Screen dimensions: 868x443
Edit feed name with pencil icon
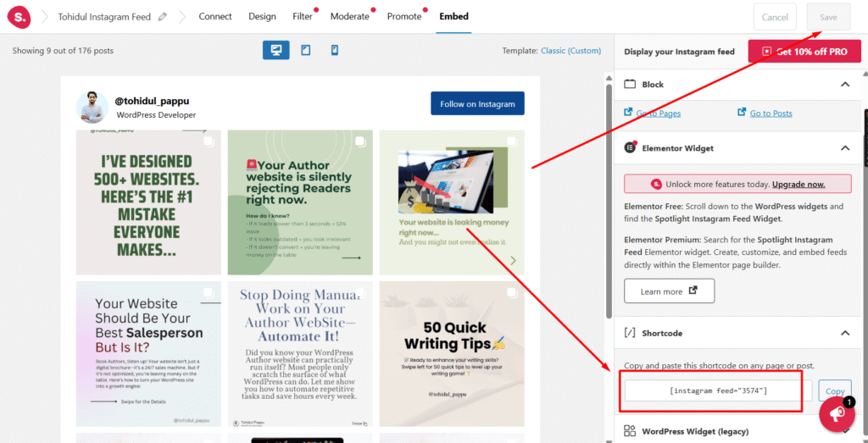point(162,17)
